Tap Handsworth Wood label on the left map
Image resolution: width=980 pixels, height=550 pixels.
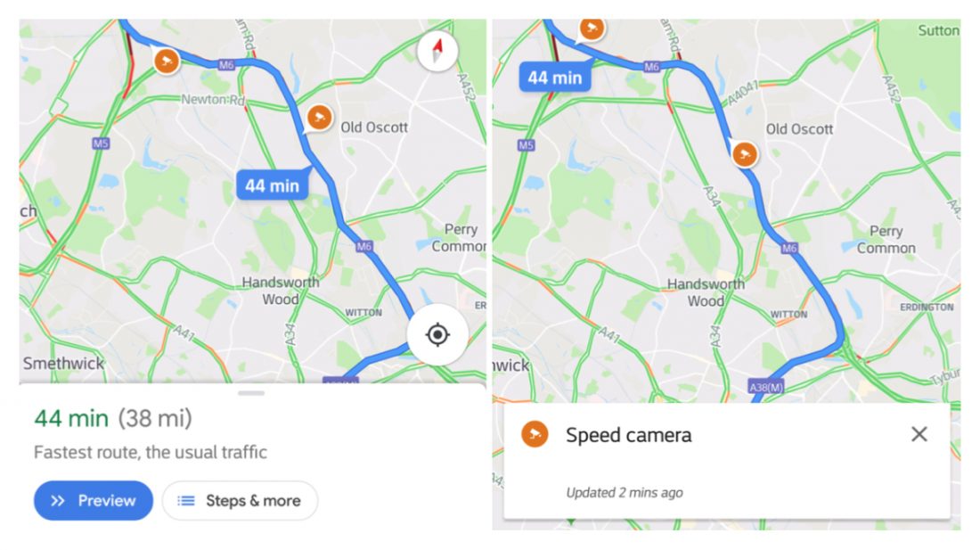click(281, 291)
